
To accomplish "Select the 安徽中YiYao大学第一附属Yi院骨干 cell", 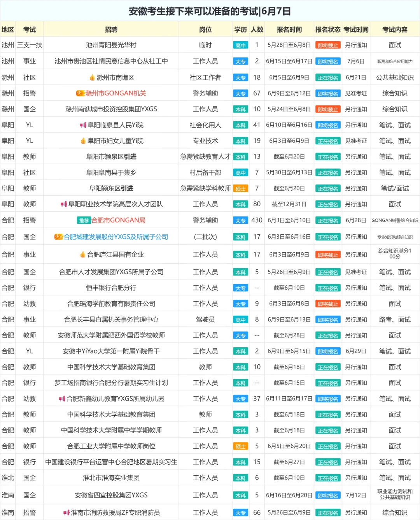I will (x=111, y=351).
